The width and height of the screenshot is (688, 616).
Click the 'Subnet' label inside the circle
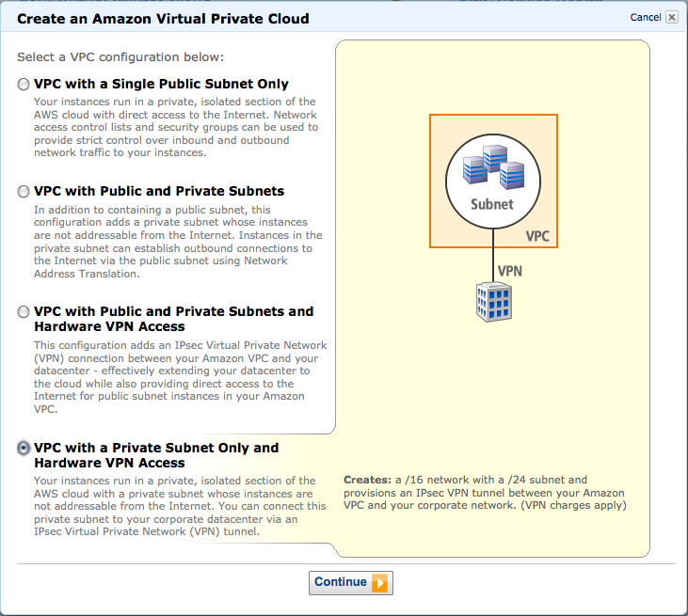492,204
